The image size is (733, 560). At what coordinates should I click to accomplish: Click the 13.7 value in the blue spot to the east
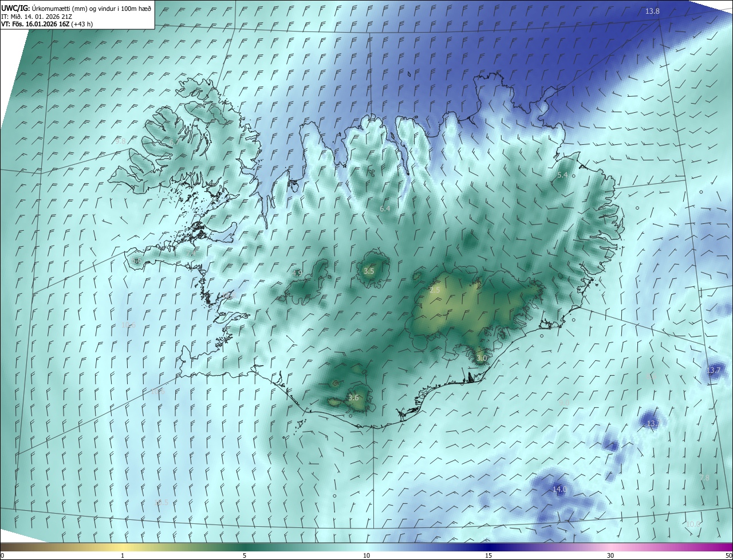(713, 370)
